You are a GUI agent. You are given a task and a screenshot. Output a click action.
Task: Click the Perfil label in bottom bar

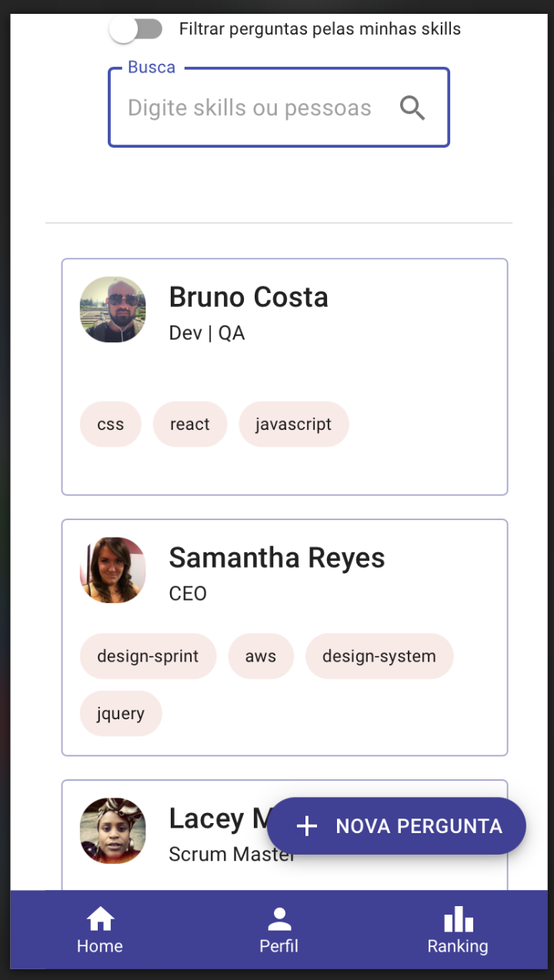279,946
